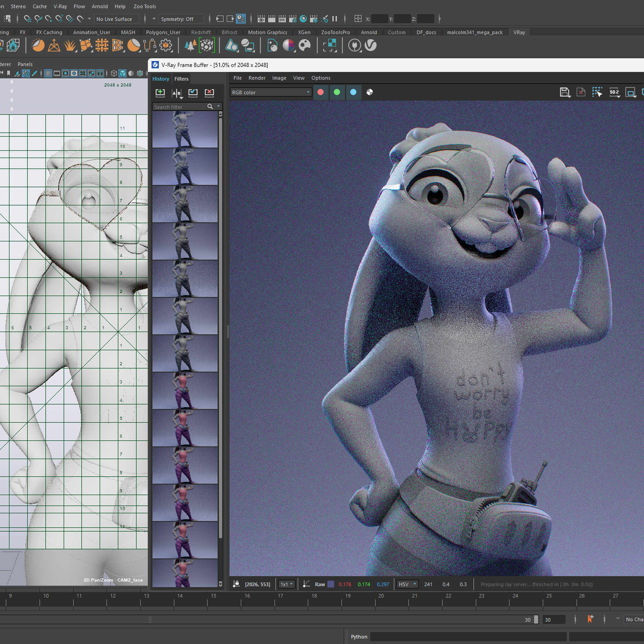Viewport: 644px width, 644px height.
Task: Select the first render history thumbnail
Action: 186,130
